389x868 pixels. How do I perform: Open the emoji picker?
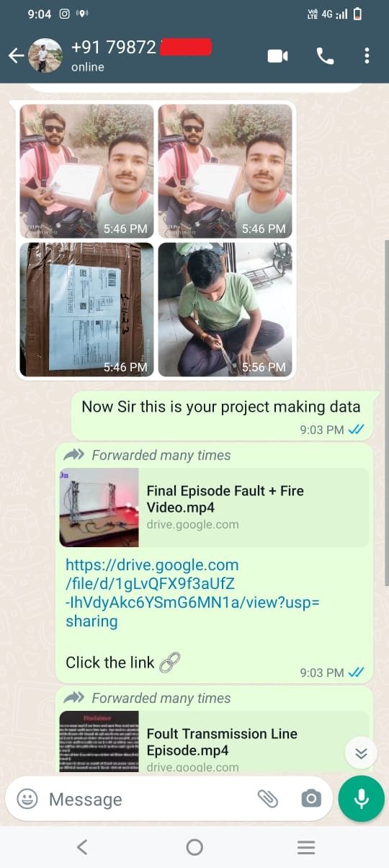click(x=27, y=799)
